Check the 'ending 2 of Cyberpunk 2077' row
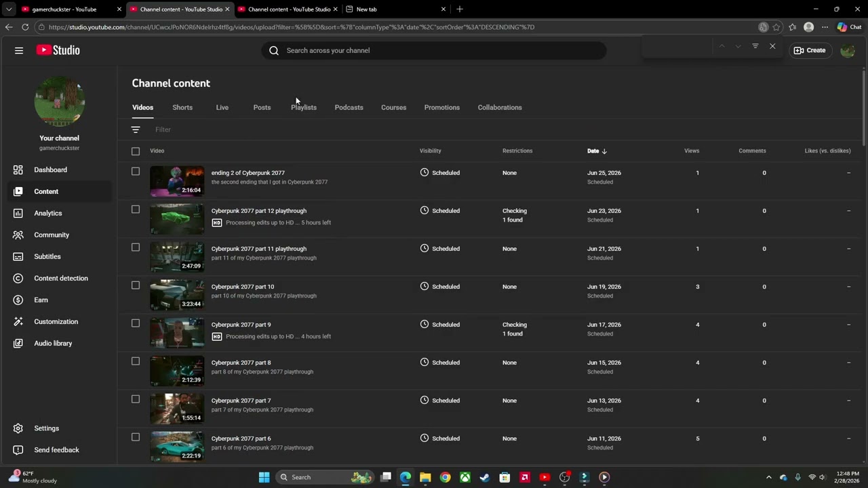 click(x=136, y=171)
